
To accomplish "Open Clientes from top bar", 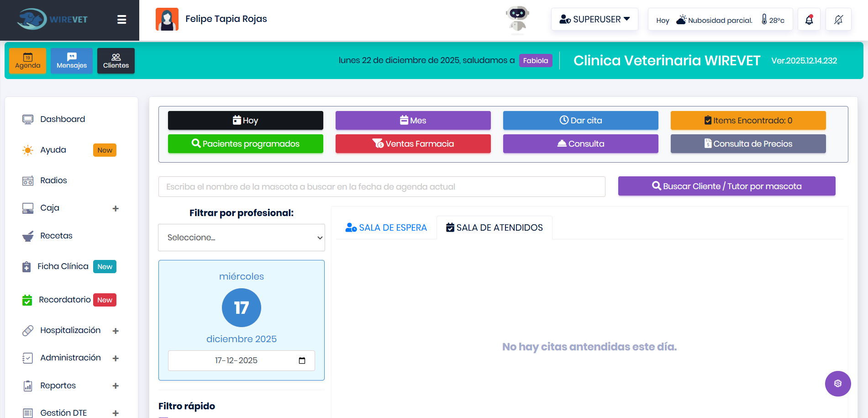I will [x=116, y=61].
